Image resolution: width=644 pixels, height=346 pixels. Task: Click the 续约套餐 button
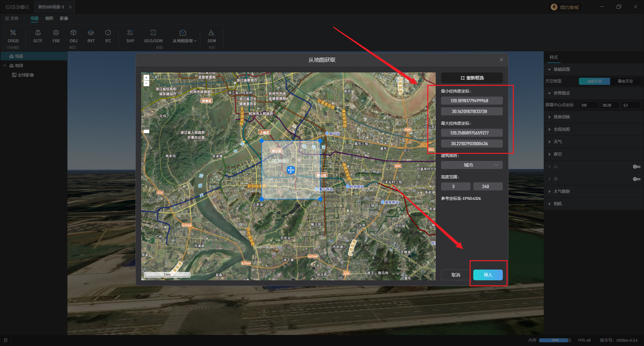pos(565,7)
